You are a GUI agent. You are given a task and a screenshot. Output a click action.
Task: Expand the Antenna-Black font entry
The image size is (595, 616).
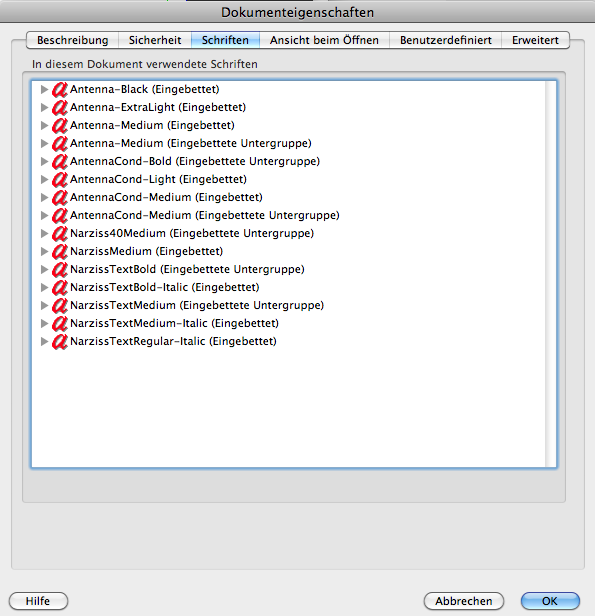(44, 90)
